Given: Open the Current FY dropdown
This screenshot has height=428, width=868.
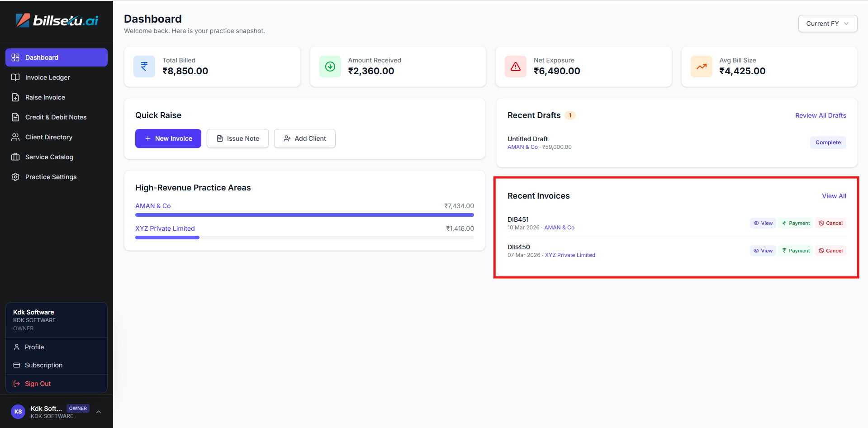Looking at the screenshot, I should (827, 24).
